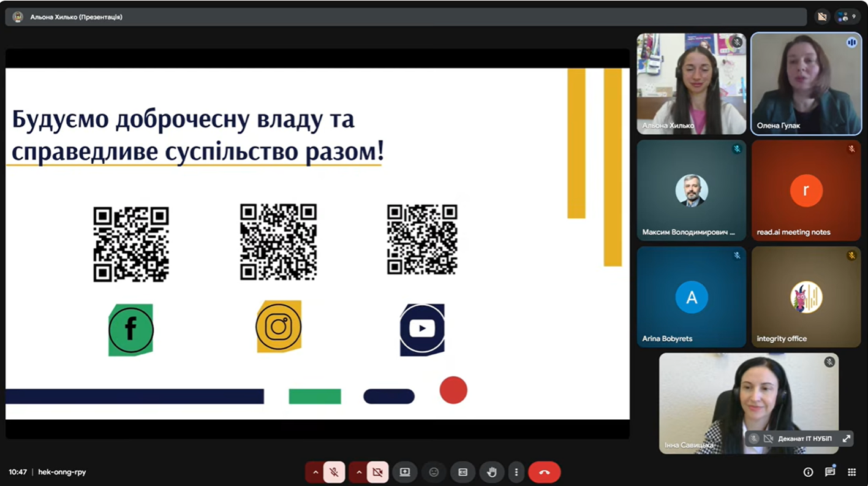
Task: Select the Arina Bobyrets participant tile
Action: 692,297
